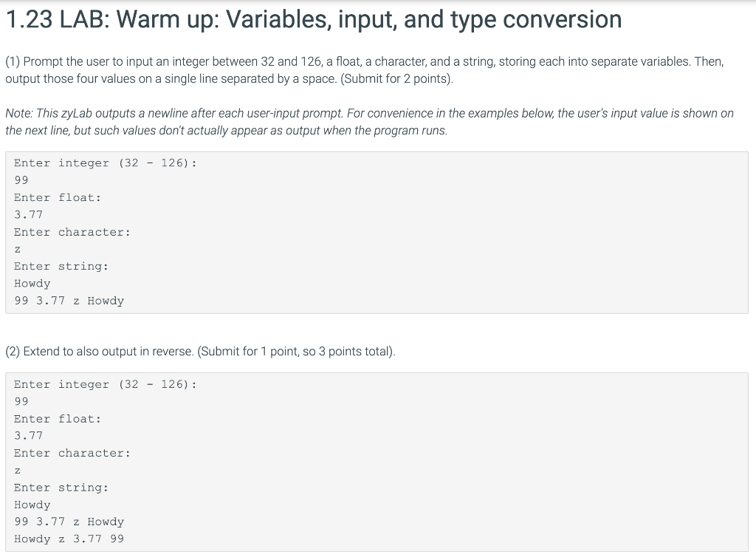Click 'Enter integer (32 - 126):' in second example
This screenshot has height=560, width=756.
[105, 384]
